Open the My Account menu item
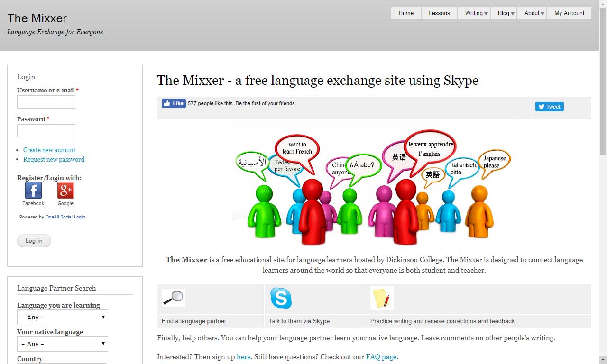This screenshot has width=607, height=364. coord(570,13)
